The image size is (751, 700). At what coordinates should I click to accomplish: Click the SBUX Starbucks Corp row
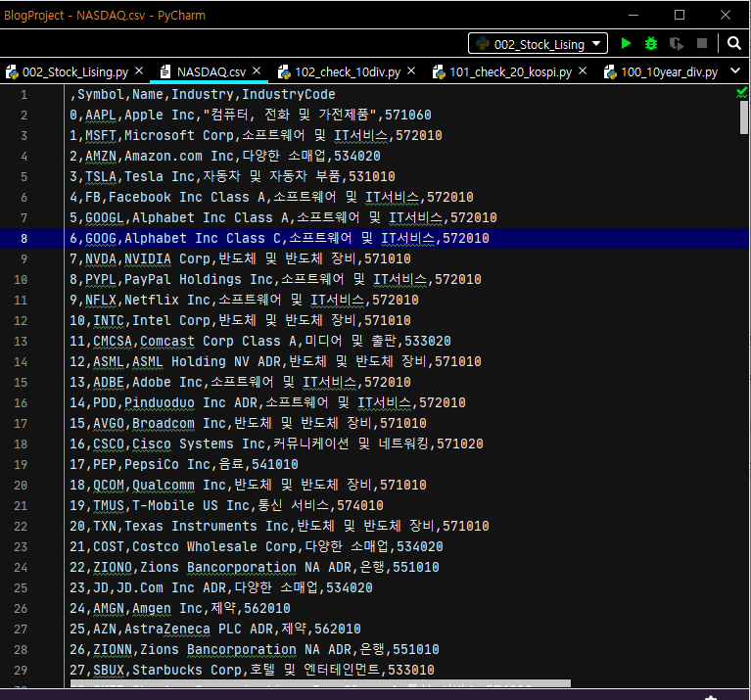pos(252,671)
